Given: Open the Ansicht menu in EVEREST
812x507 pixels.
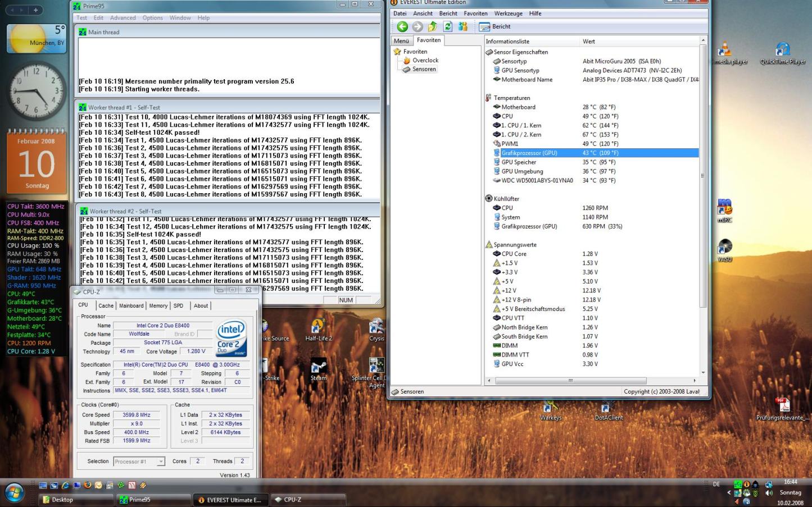Looking at the screenshot, I should pos(423,13).
